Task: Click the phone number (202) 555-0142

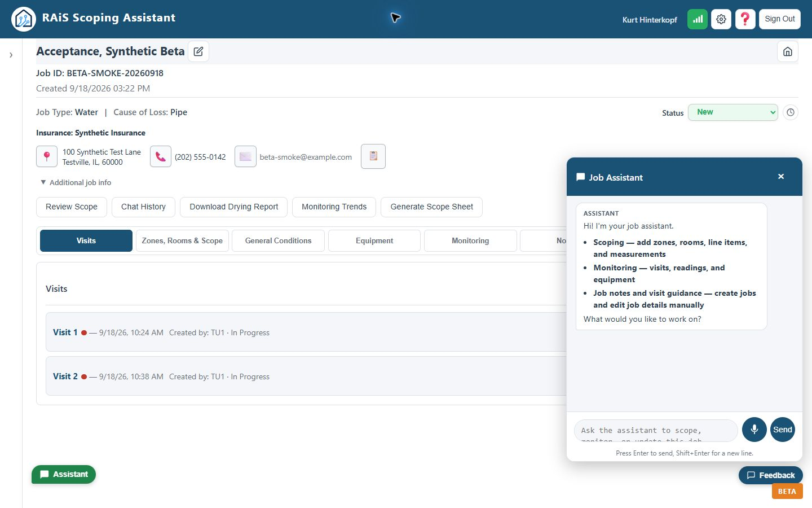Action: (x=200, y=157)
